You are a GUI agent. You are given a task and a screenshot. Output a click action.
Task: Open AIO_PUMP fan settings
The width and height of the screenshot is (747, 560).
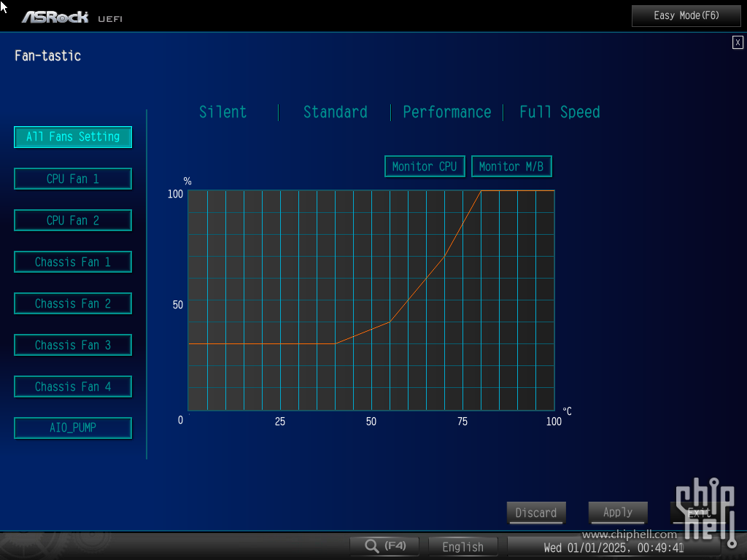(x=73, y=428)
